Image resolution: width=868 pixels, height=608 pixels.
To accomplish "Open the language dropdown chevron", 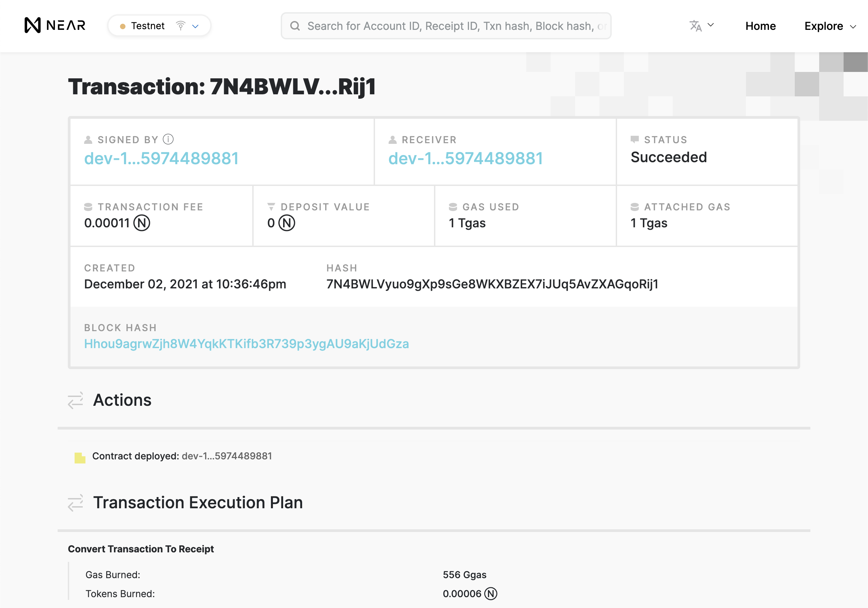I will click(711, 24).
